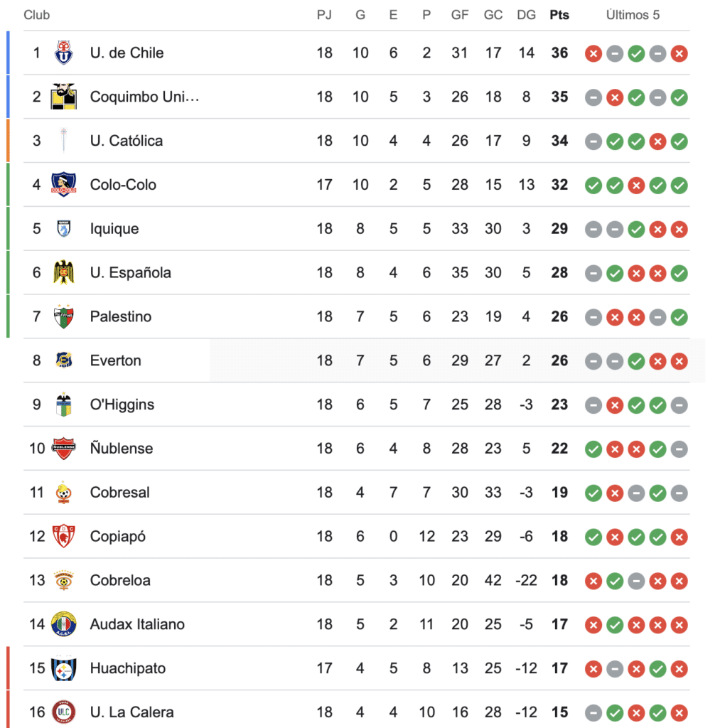
Task: Open the Iquique team name link
Action: [x=114, y=229]
